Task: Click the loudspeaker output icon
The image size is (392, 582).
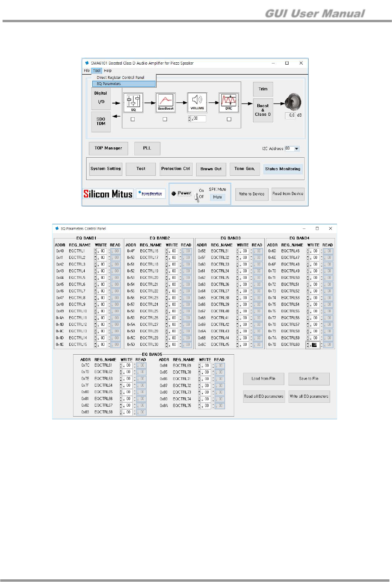Action: point(293,102)
